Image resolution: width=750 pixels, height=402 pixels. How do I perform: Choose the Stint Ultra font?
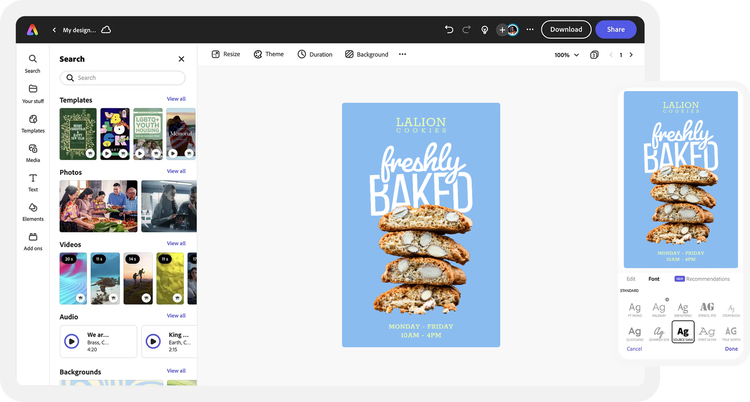tap(707, 333)
